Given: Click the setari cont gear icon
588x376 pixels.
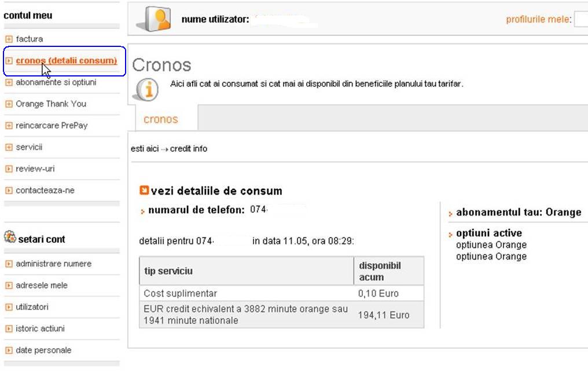Looking at the screenshot, I should tap(10, 237).
